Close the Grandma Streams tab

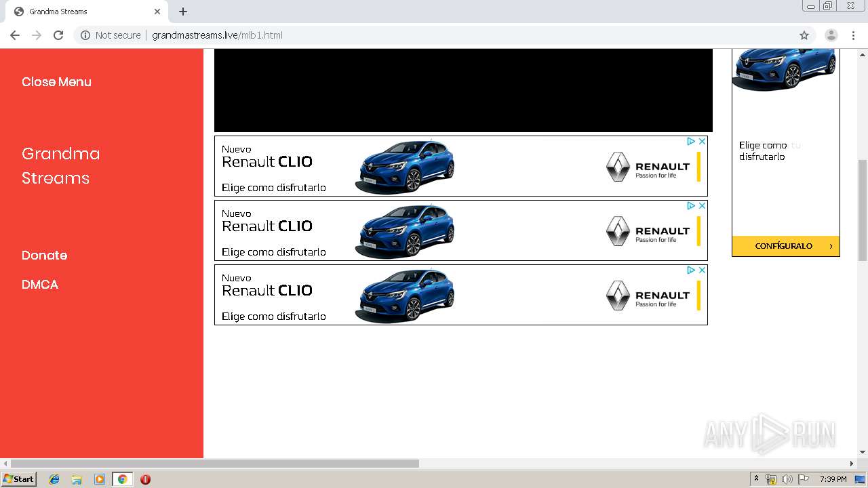coord(157,12)
